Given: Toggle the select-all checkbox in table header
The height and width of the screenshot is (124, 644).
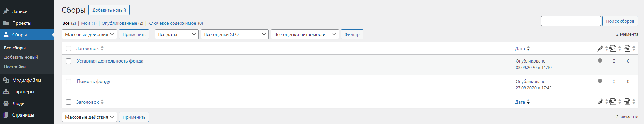Looking at the screenshot, I should click(x=68, y=48).
